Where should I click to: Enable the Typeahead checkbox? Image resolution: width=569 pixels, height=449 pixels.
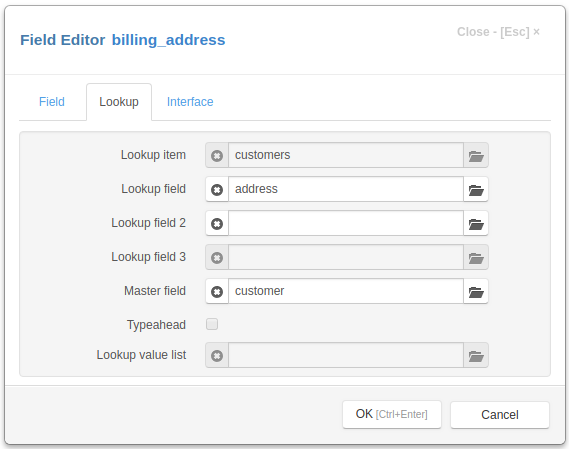[x=212, y=324]
